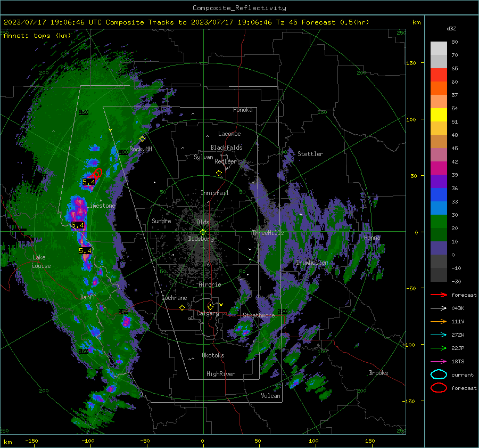The height and width of the screenshot is (448, 479).
Task: Click the ThreeHills city label
Action: pos(268,233)
